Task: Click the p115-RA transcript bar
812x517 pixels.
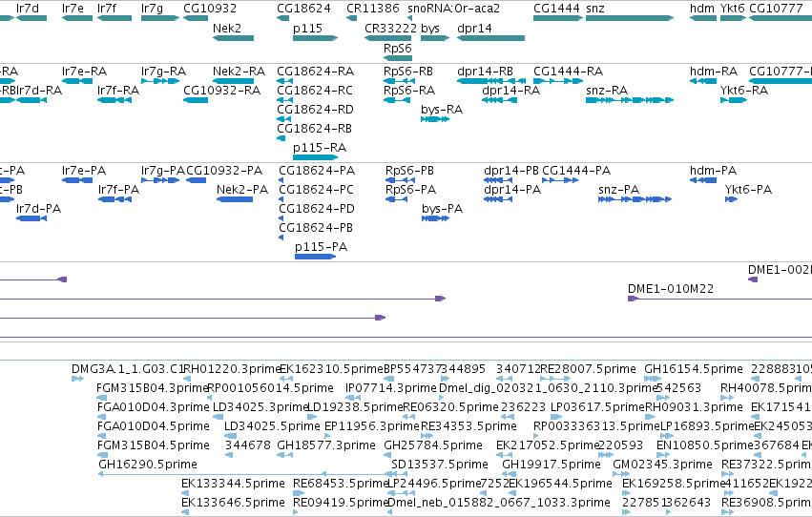Action: (316, 157)
